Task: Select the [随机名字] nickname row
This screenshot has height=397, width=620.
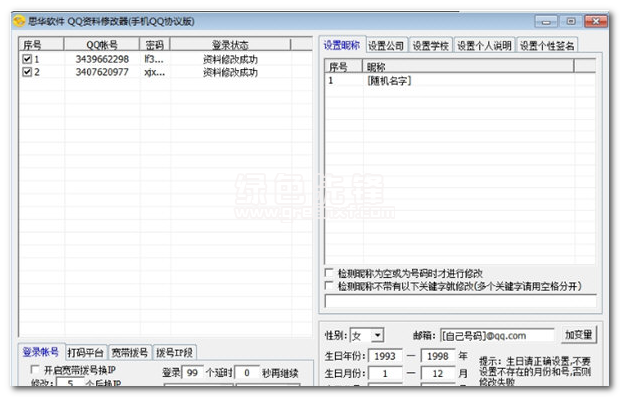Action: [x=460, y=81]
